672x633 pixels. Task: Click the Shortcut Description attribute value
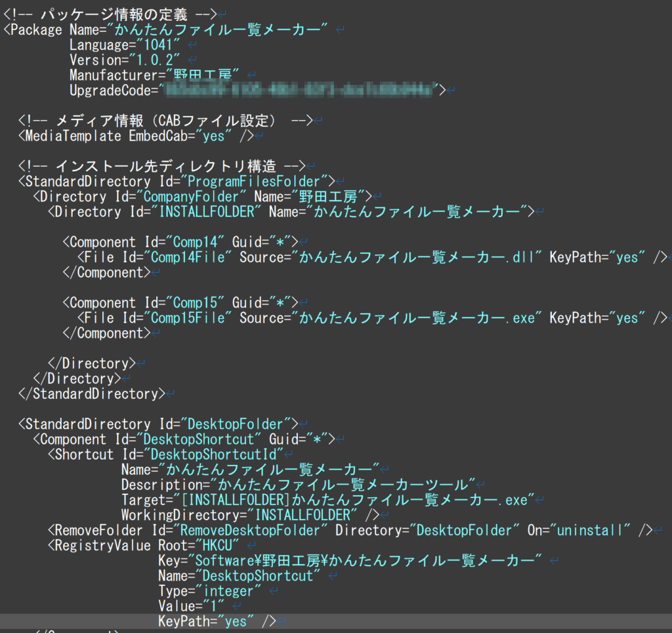point(346,485)
